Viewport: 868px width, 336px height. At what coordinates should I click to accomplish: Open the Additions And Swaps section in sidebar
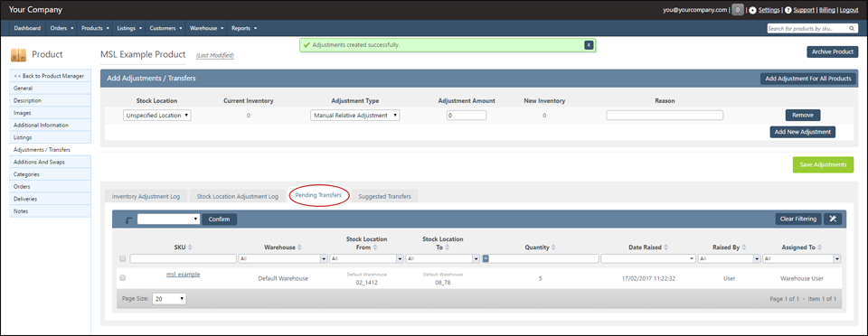[x=50, y=162]
